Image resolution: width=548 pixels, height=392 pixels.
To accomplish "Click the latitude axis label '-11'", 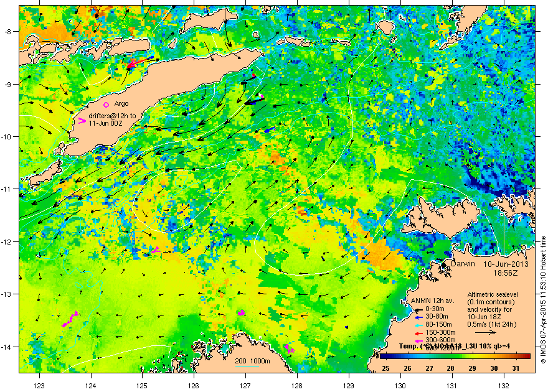I will (7, 189).
